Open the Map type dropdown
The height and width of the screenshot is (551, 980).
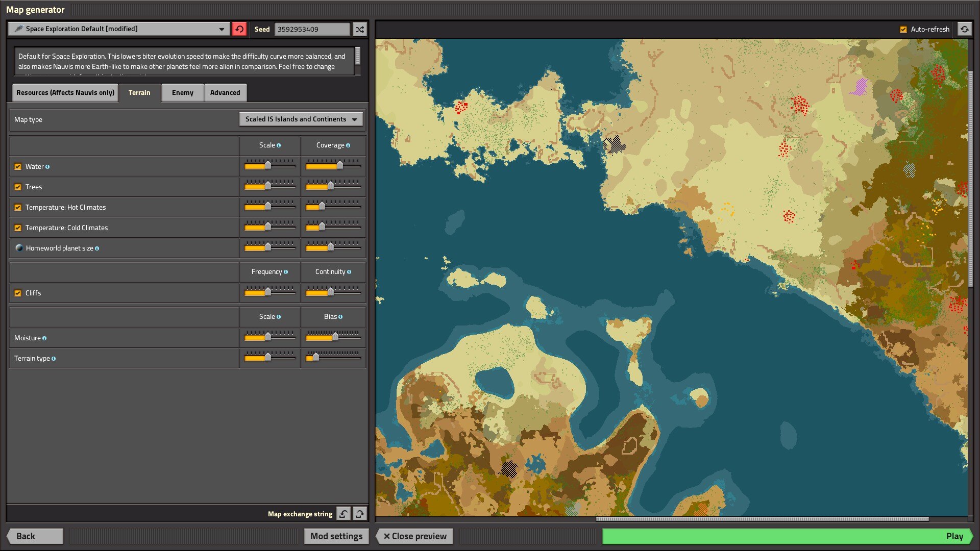(x=301, y=119)
